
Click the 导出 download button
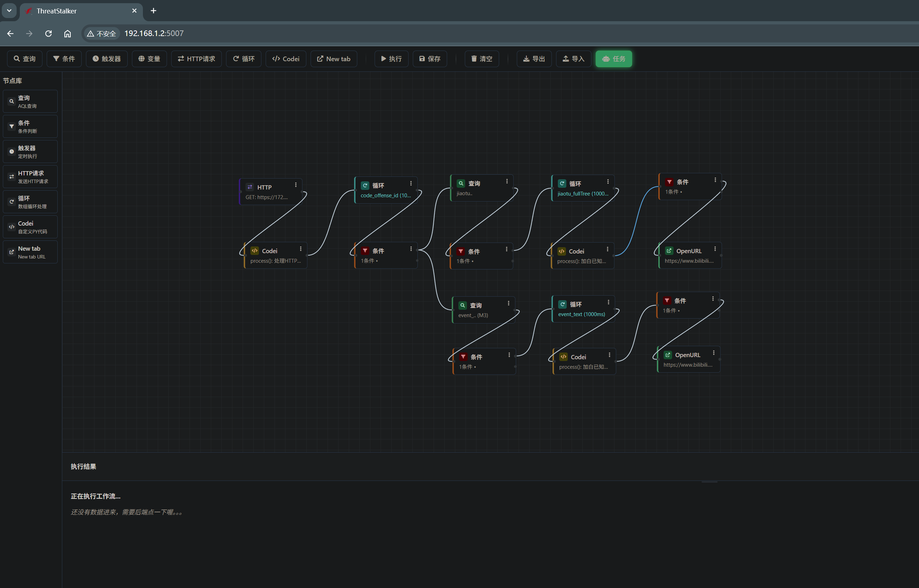(x=533, y=59)
